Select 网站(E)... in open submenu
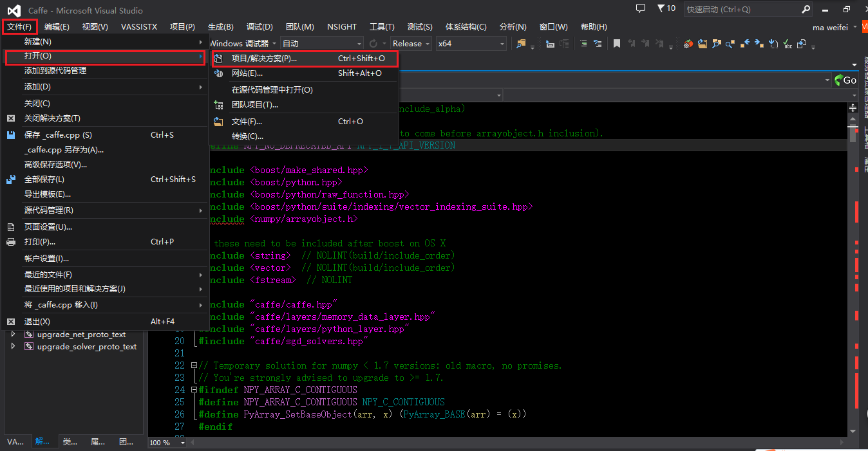The image size is (868, 451). [x=305, y=73]
